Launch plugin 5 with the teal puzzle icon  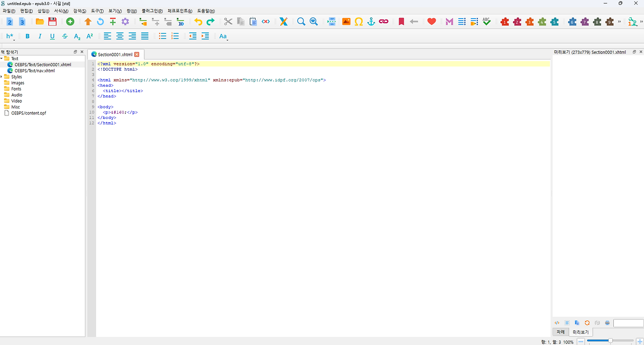click(554, 22)
